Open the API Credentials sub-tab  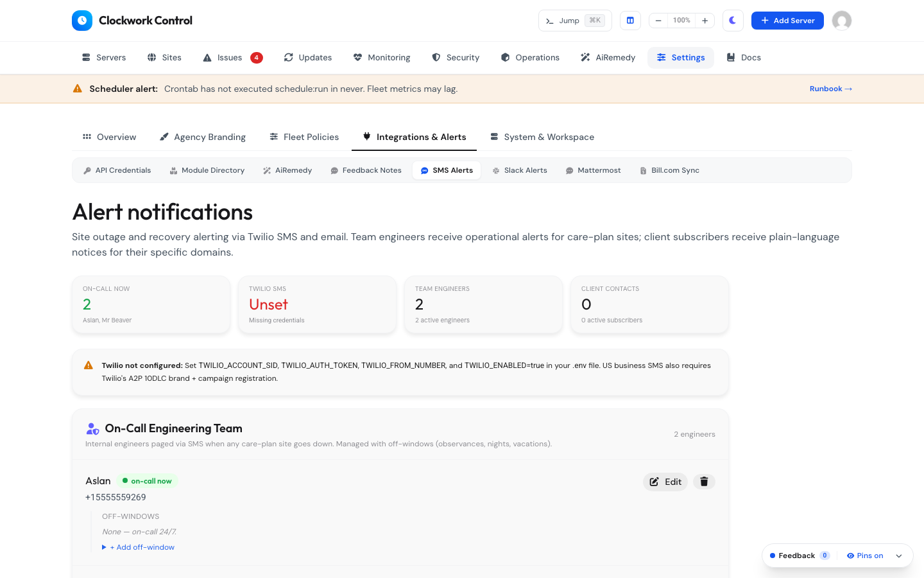[117, 170]
